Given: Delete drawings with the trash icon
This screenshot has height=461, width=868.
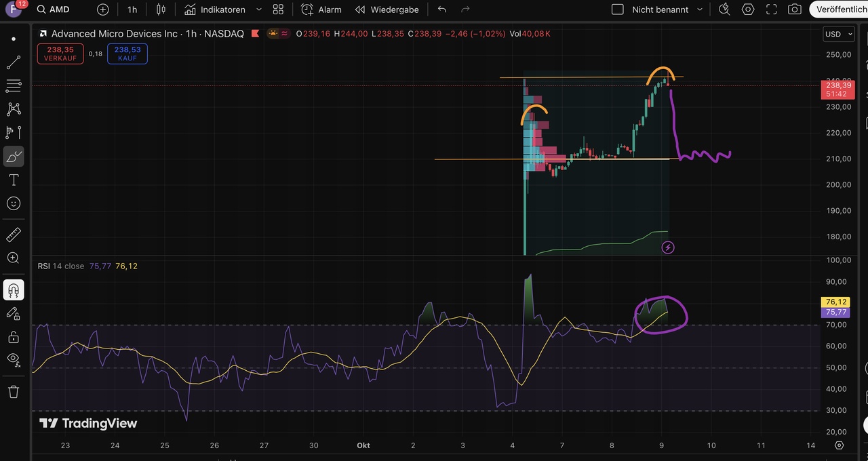Looking at the screenshot, I should (x=14, y=392).
